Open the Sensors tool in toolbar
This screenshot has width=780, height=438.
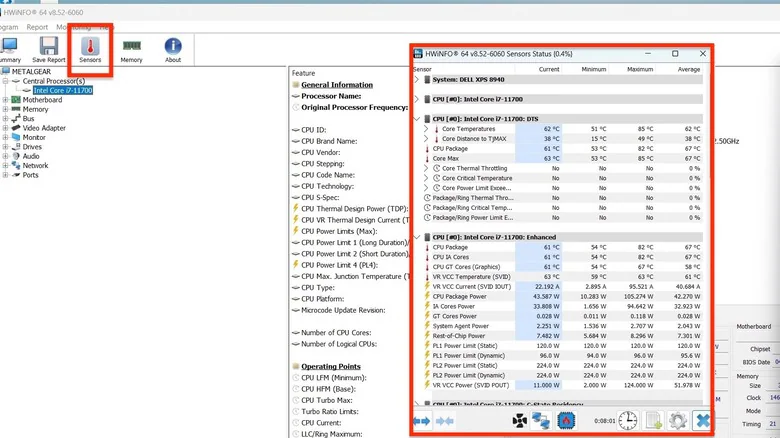[x=90, y=50]
